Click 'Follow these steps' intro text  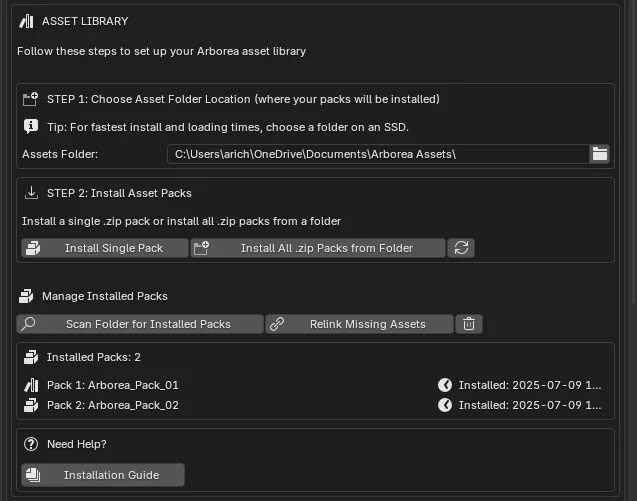click(x=161, y=51)
